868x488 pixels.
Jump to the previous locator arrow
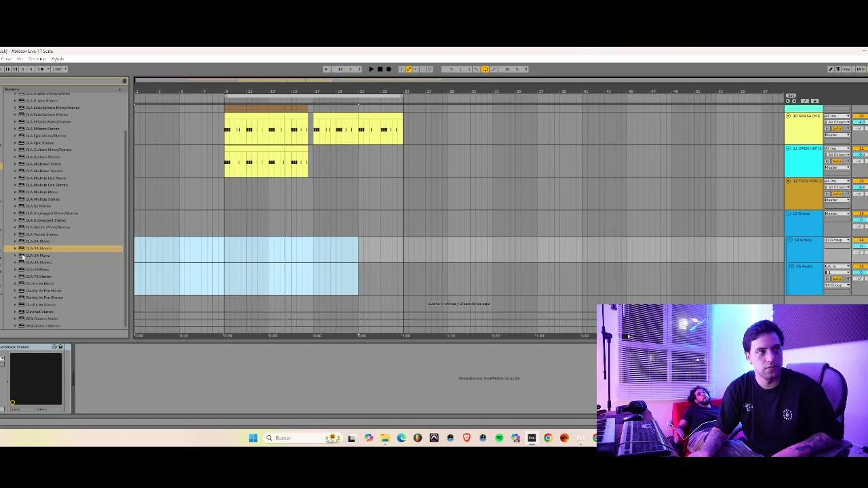pyautogui.click(x=788, y=101)
